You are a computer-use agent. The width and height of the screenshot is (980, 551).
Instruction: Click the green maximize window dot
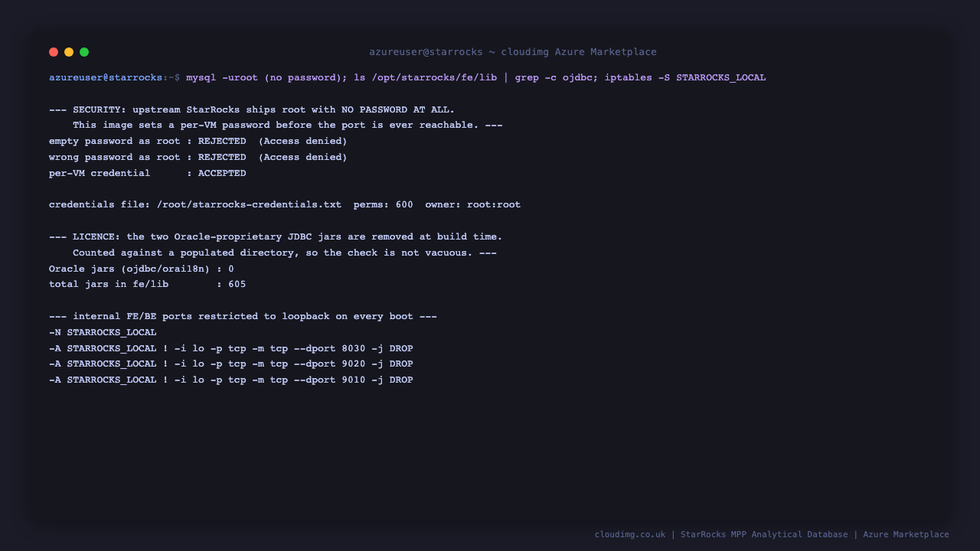pyautogui.click(x=84, y=52)
